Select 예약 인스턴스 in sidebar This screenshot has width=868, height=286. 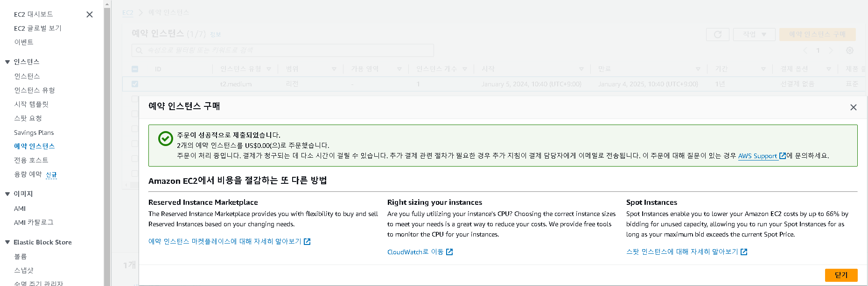tap(35, 146)
